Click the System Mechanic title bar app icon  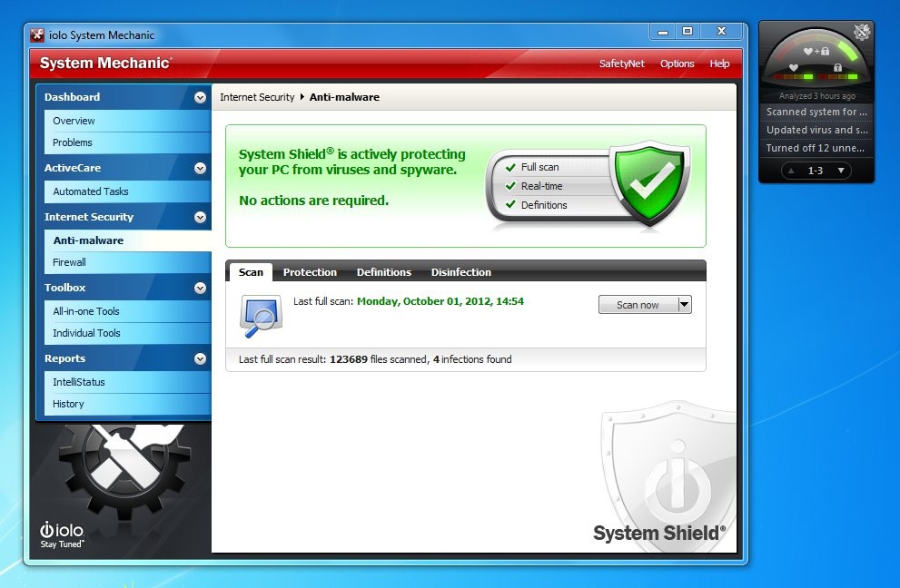(37, 35)
